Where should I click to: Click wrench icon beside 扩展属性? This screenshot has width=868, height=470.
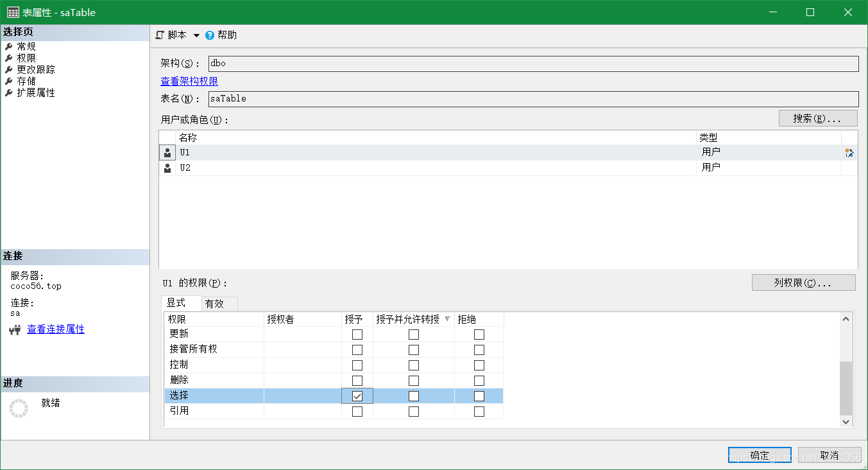[x=8, y=93]
